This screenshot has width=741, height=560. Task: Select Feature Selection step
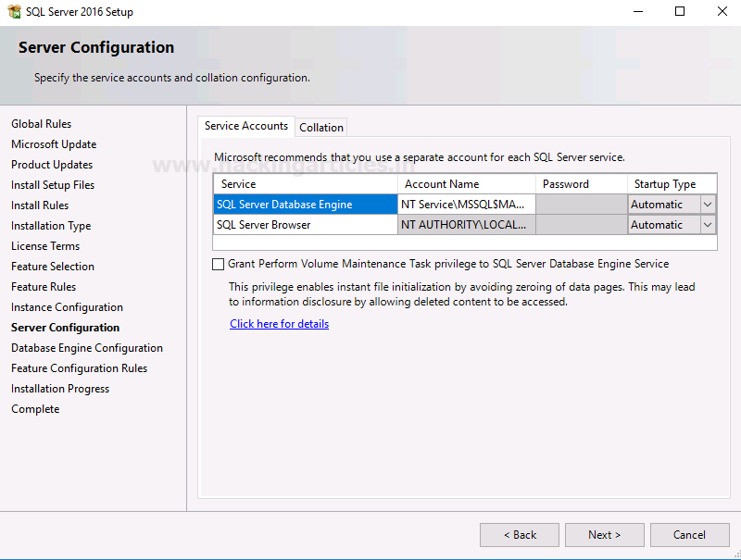(53, 267)
